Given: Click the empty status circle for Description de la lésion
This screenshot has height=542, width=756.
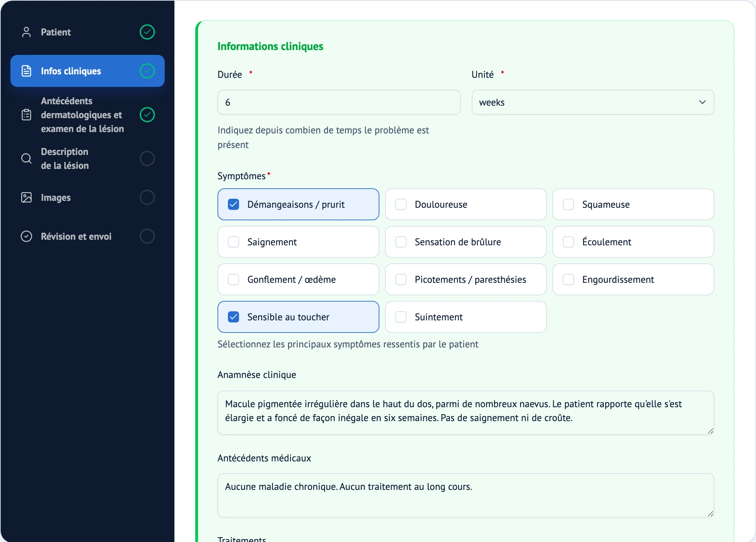Looking at the screenshot, I should [x=147, y=158].
